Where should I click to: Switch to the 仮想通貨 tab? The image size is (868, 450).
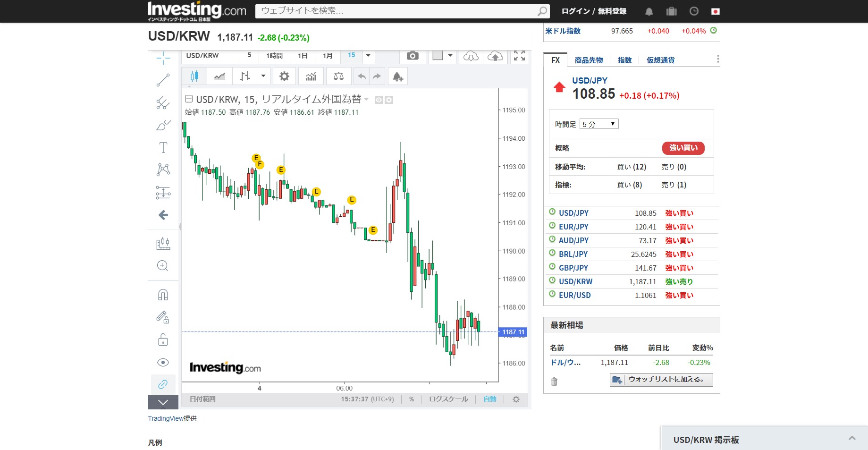click(x=660, y=60)
